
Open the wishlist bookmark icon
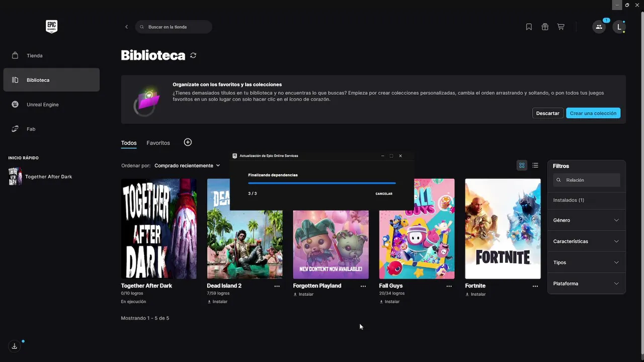(x=529, y=27)
